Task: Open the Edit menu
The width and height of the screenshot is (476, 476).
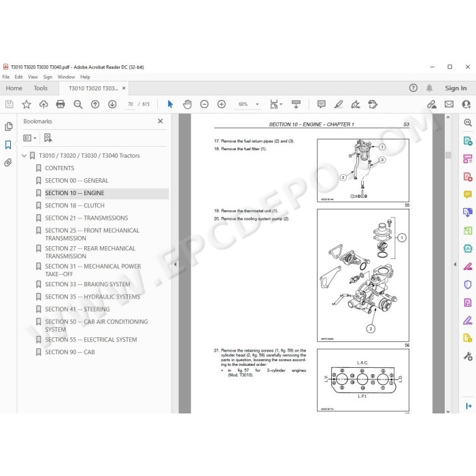Action: 18,77
